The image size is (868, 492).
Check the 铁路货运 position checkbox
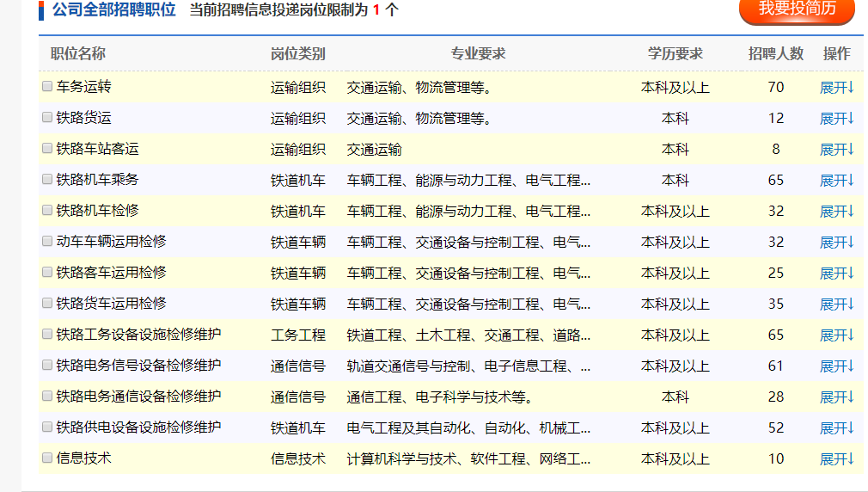(47, 118)
